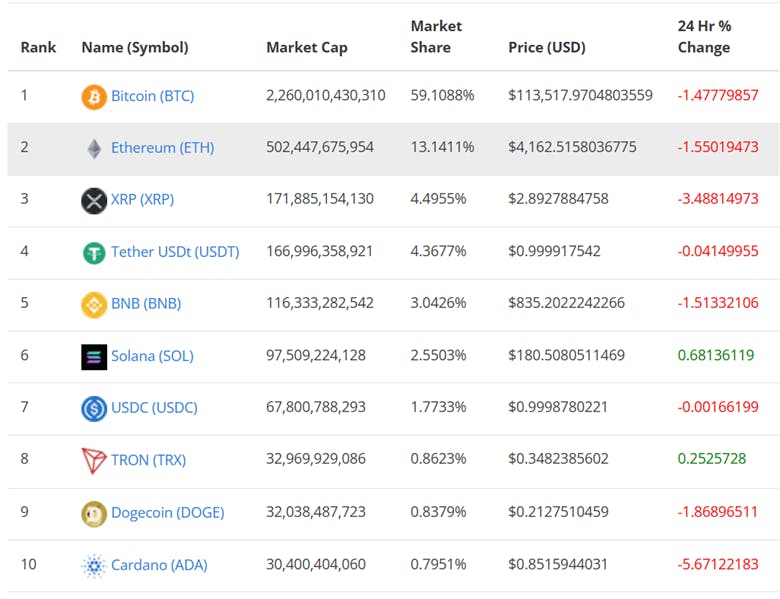
Task: Click Ethereum market share 13.1411%
Action: pos(442,147)
